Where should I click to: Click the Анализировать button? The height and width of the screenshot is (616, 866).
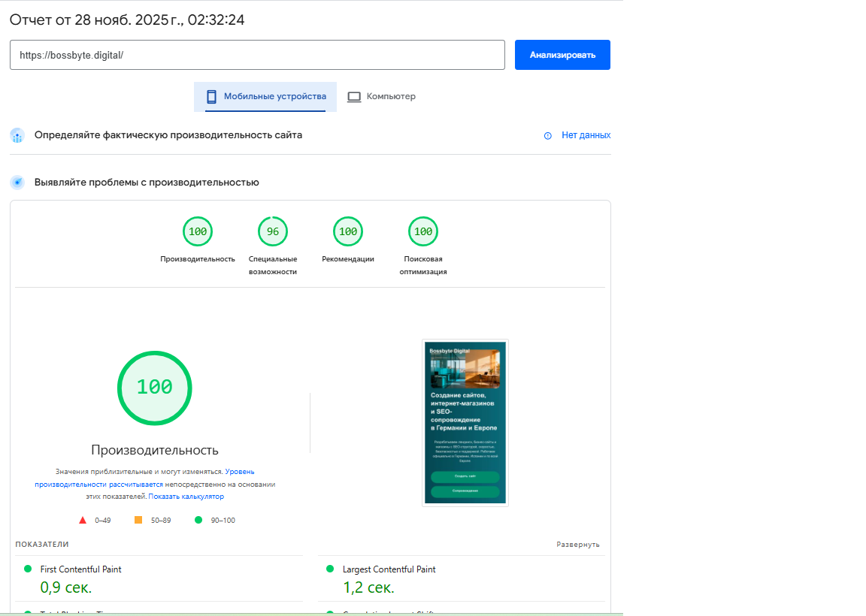[562, 55]
